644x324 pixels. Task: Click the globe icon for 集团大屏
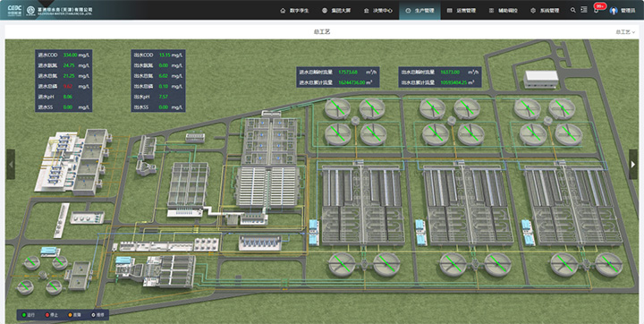pos(325,11)
